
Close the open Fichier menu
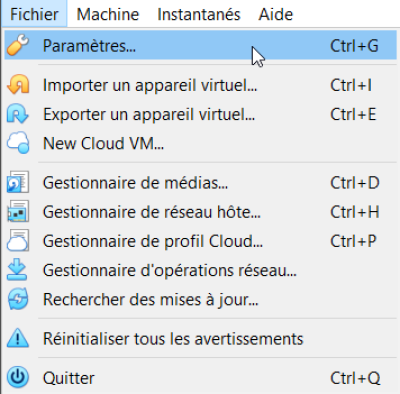[x=34, y=14]
